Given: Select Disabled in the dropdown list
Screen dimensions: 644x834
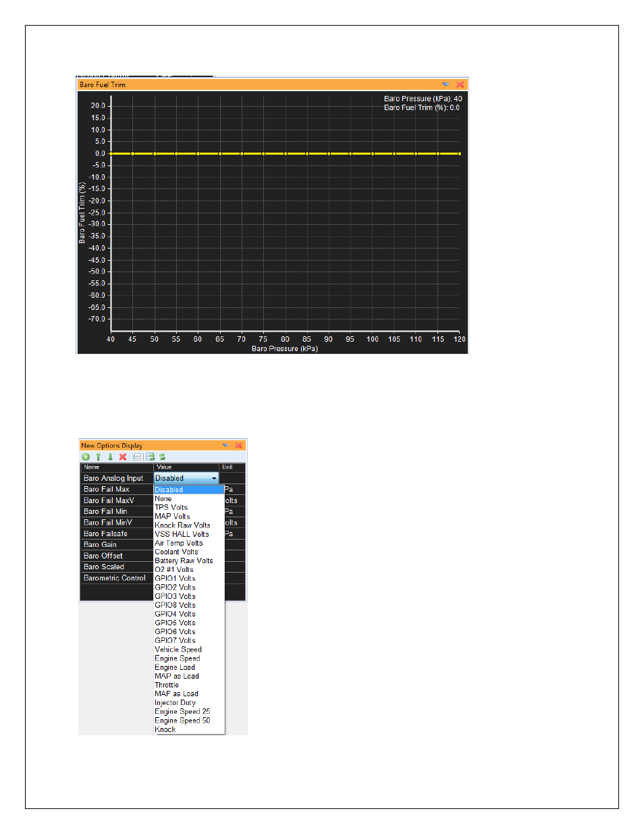Looking at the screenshot, I should coord(189,490).
